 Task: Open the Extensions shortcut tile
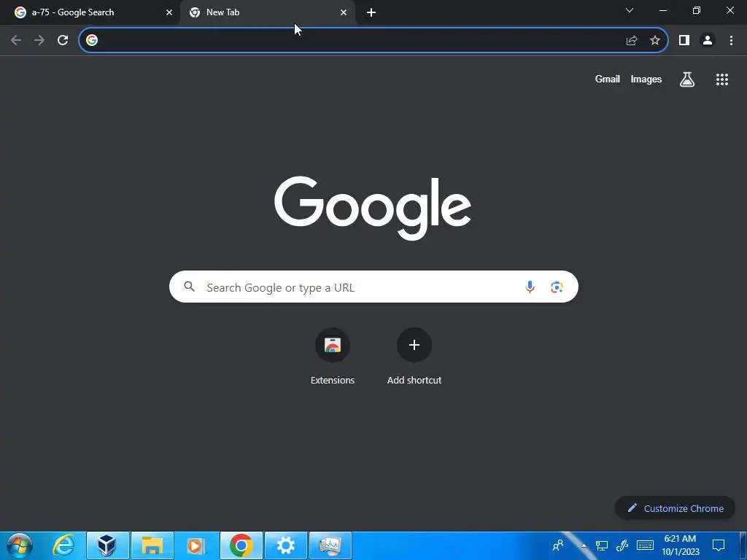click(x=333, y=357)
